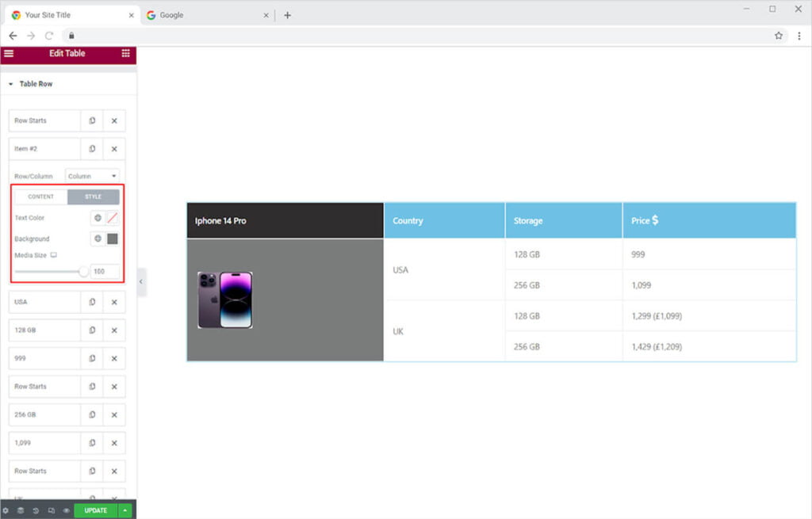Image resolution: width=812 pixels, height=519 pixels.
Task: Open the navigator layers icon
Action: 21,511
